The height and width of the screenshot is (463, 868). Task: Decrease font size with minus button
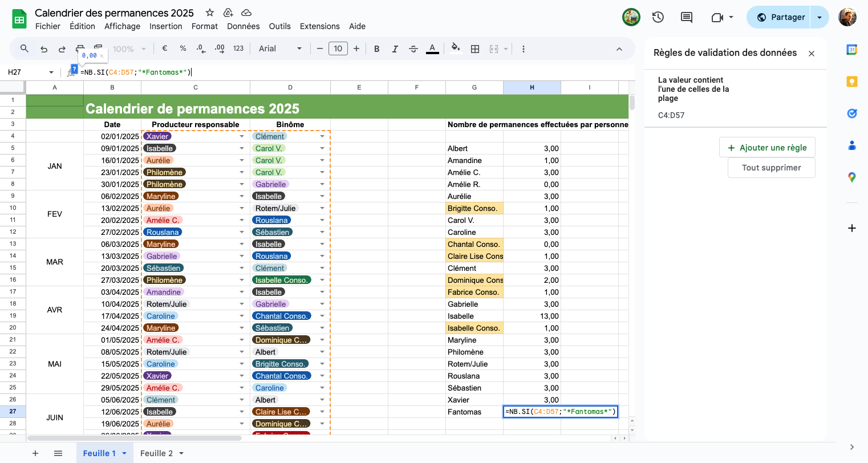pos(320,48)
